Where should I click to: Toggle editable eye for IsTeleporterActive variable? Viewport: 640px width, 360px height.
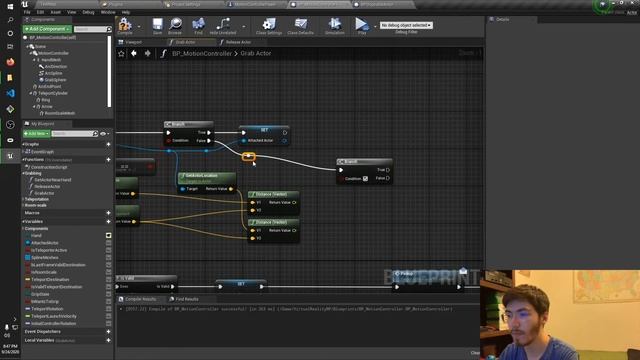(x=109, y=250)
